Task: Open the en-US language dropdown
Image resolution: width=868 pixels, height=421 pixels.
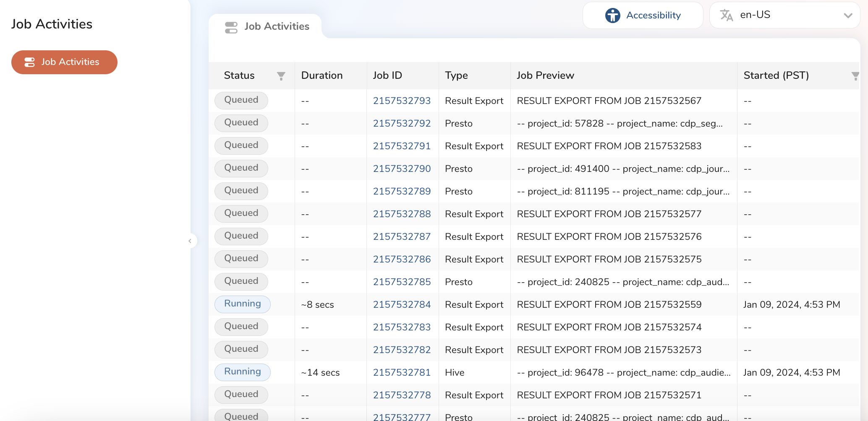Action: [784, 16]
